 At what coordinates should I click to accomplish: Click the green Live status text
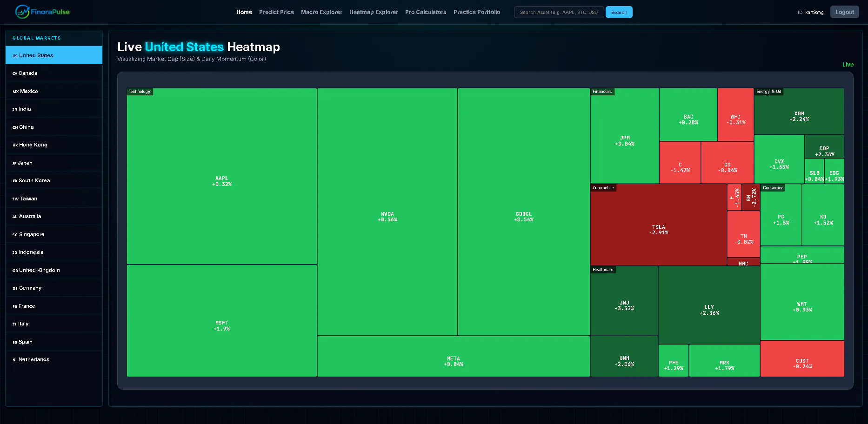(x=848, y=65)
